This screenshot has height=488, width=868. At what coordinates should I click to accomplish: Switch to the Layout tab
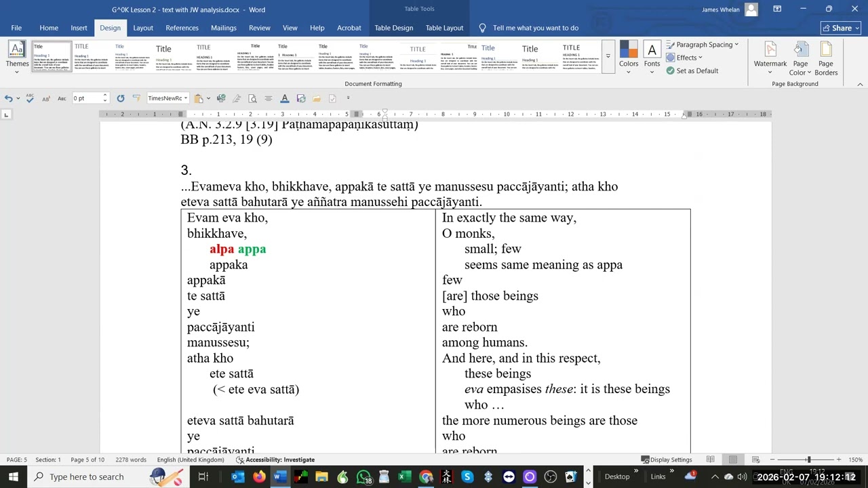143,28
